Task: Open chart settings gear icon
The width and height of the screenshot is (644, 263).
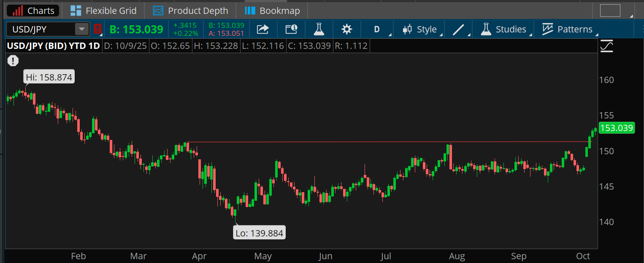Action: [x=346, y=29]
